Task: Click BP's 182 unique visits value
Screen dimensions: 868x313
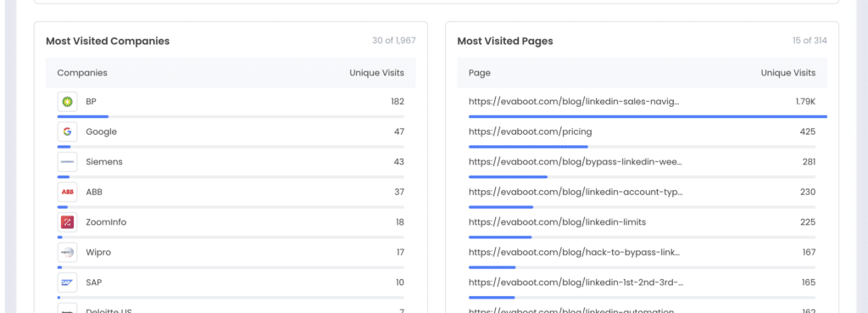Action: point(397,102)
